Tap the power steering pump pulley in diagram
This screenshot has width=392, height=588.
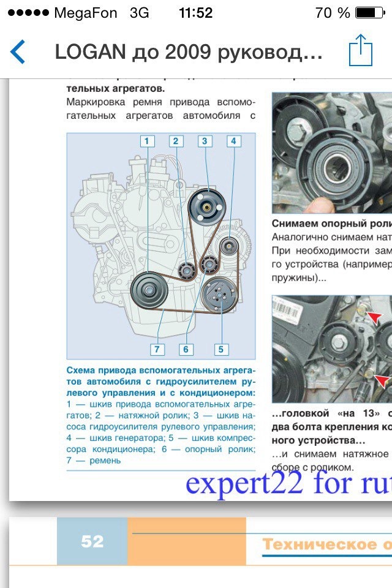coord(206,207)
